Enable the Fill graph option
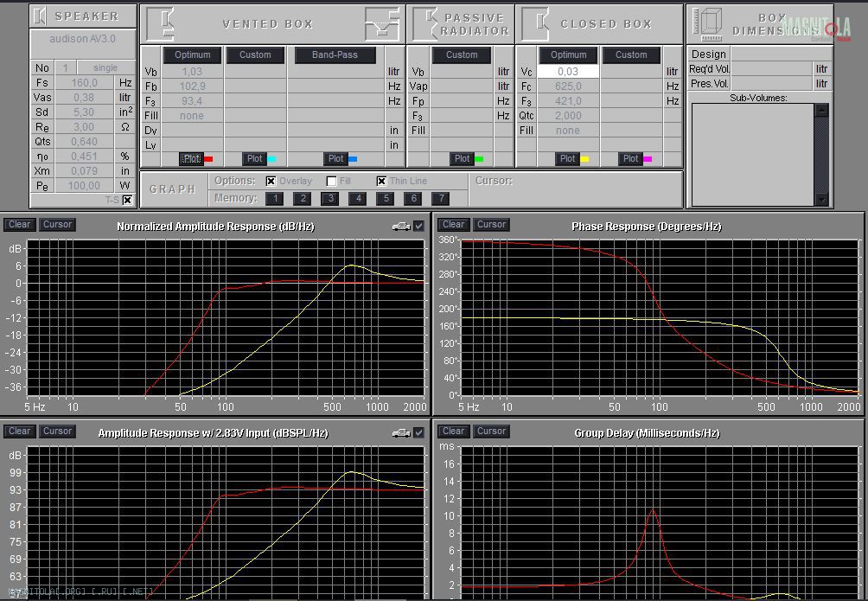This screenshot has height=601, width=868. point(332,181)
